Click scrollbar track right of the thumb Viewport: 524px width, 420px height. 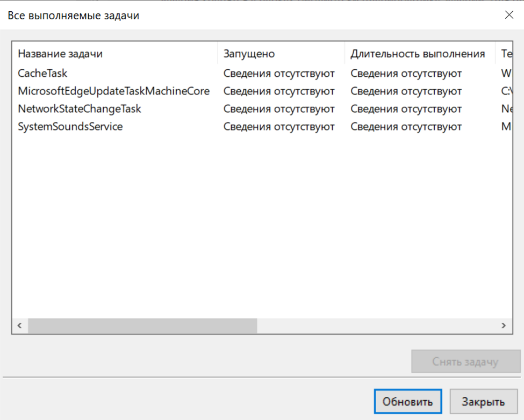click(376, 325)
